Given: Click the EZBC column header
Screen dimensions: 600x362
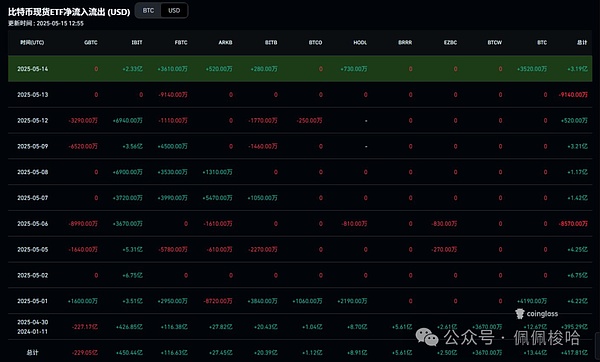Looking at the screenshot, I should (x=450, y=42).
